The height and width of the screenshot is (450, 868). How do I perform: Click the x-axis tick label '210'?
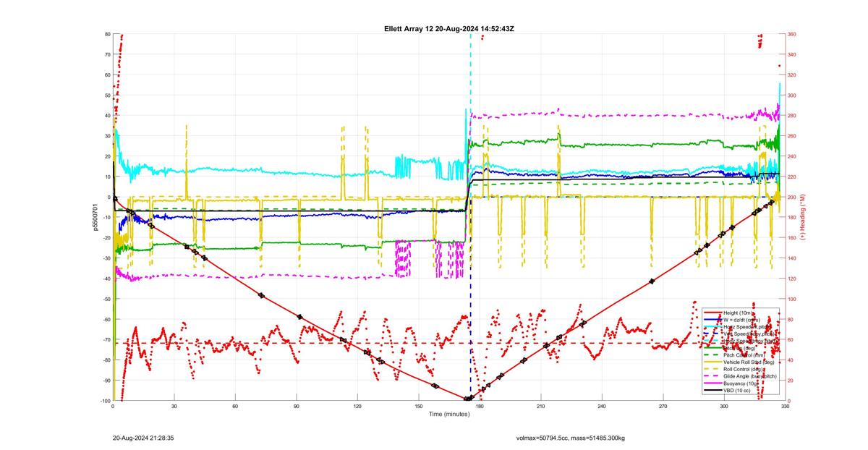(541, 407)
